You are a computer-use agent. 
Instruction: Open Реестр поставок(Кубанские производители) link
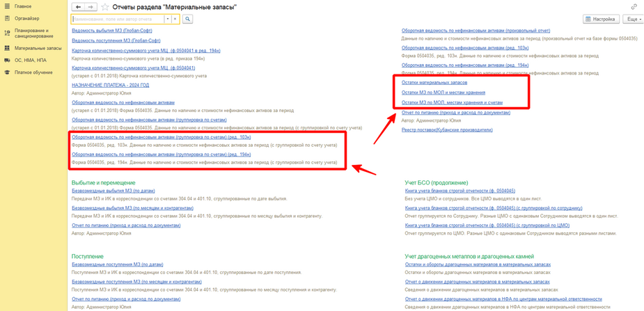point(447,129)
